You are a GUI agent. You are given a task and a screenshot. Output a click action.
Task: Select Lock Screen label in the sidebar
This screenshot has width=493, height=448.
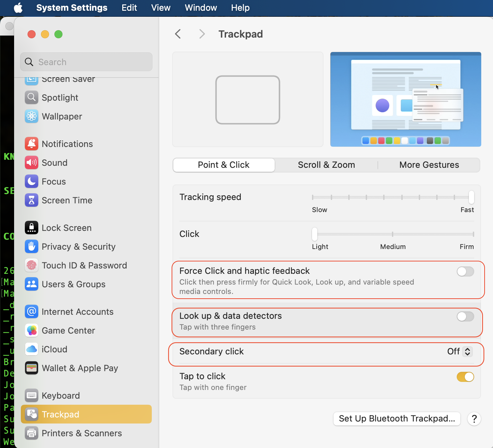click(x=66, y=228)
